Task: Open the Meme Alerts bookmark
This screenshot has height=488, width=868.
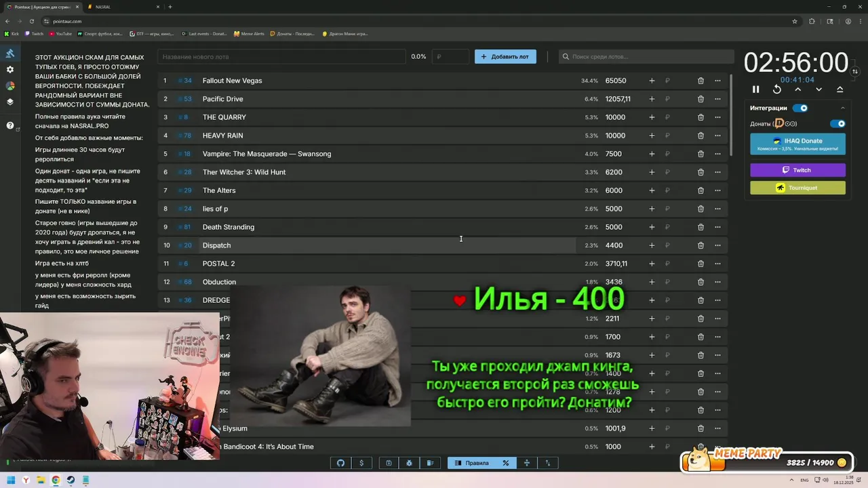Action: pyautogui.click(x=249, y=33)
